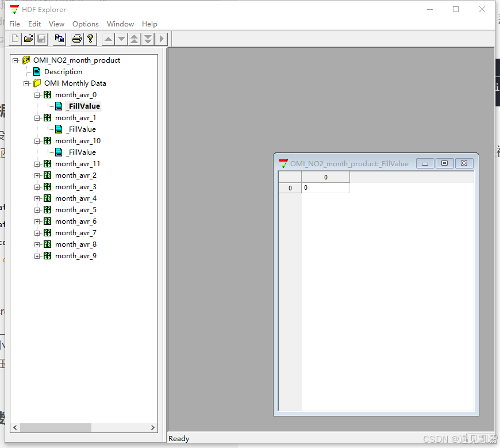Click the dataset grid icon for month_avr_0
Screen dimensions: 500x448
click(48, 94)
